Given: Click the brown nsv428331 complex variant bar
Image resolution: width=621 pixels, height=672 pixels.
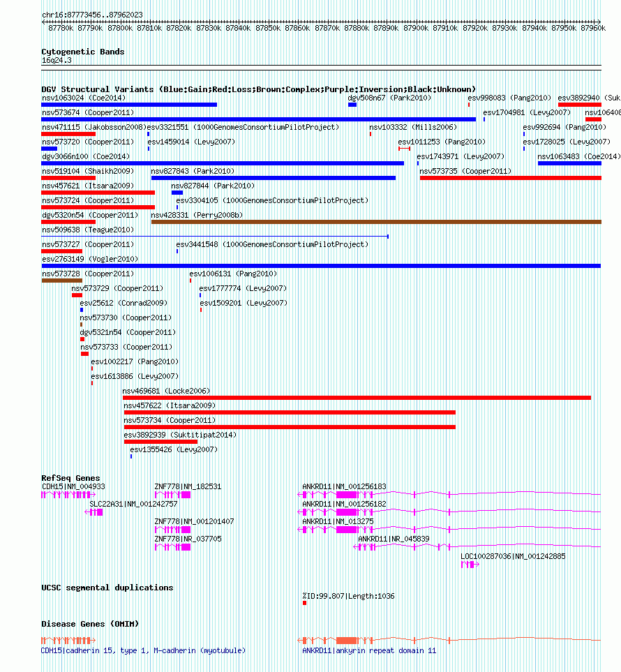Looking at the screenshot, I should (x=376, y=222).
